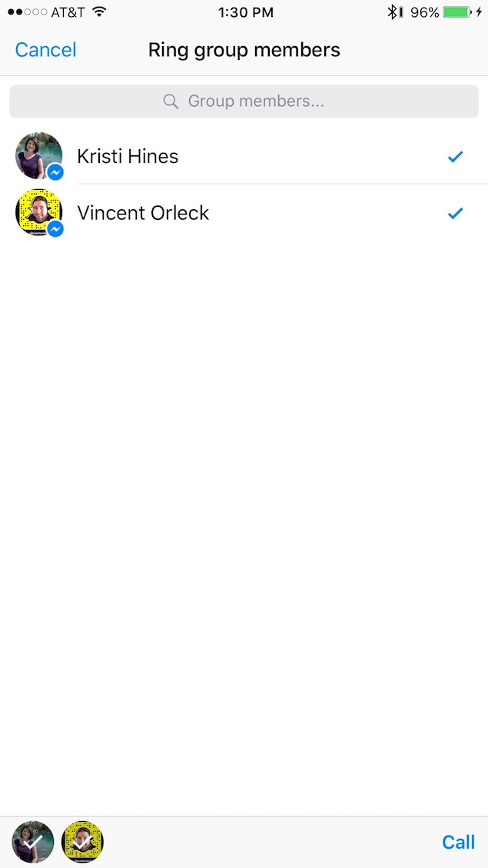488x868 pixels.
Task: Uncheck Vincent Orleck checkmark
Action: tap(455, 213)
